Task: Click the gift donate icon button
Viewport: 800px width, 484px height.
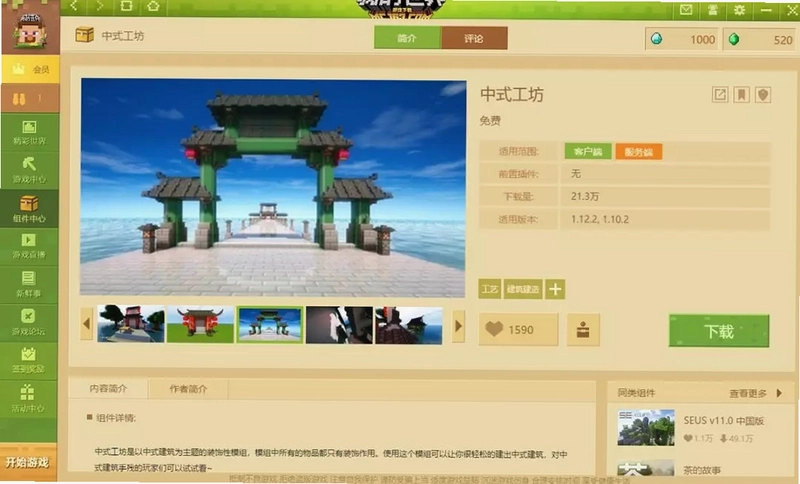Action: coord(583,330)
